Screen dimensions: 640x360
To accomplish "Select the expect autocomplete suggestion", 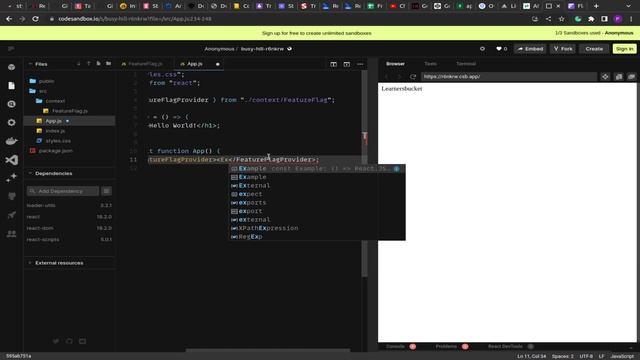I will point(317,194).
